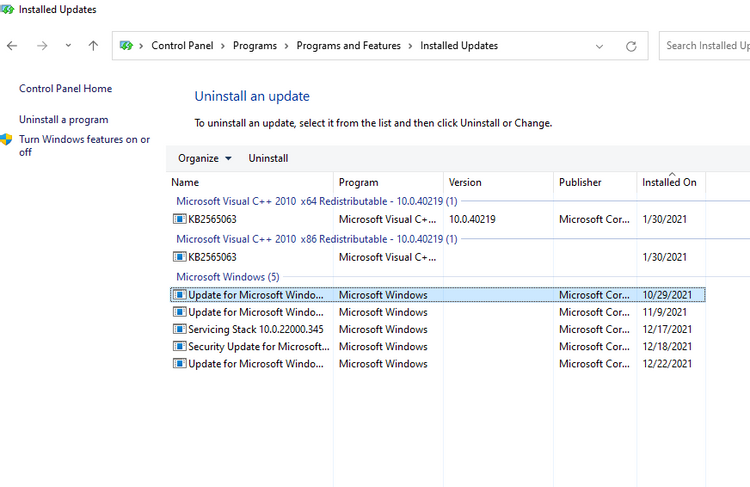
Task: Click Microsoft Windows program cell for Servicing Stack
Action: [383, 329]
